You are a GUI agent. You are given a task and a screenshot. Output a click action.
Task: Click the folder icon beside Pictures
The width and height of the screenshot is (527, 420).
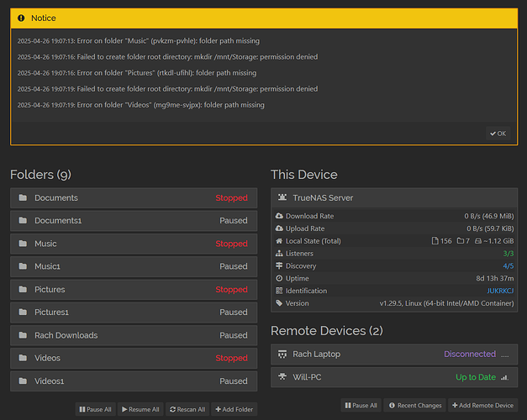[x=23, y=289]
